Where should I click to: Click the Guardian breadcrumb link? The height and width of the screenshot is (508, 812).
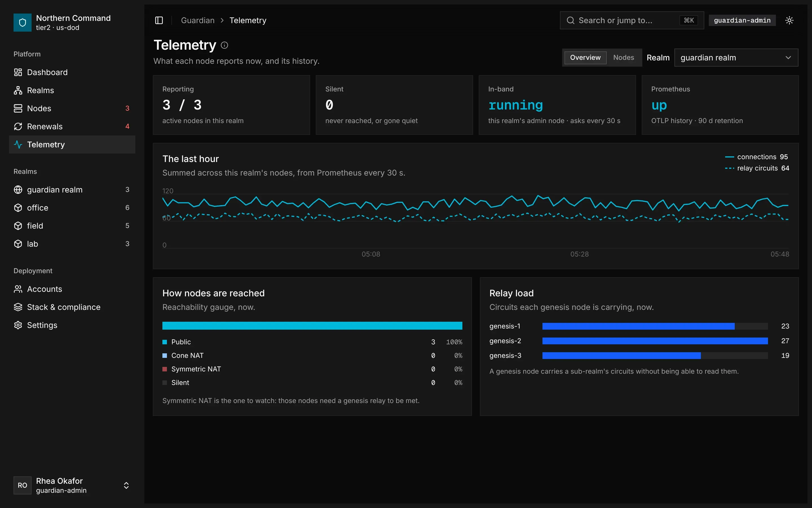point(198,21)
